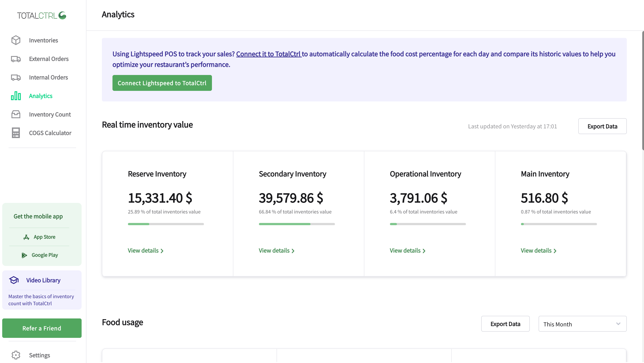The height and width of the screenshot is (363, 644).
Task: Click the 39,579.86 $ value
Action: click(291, 198)
